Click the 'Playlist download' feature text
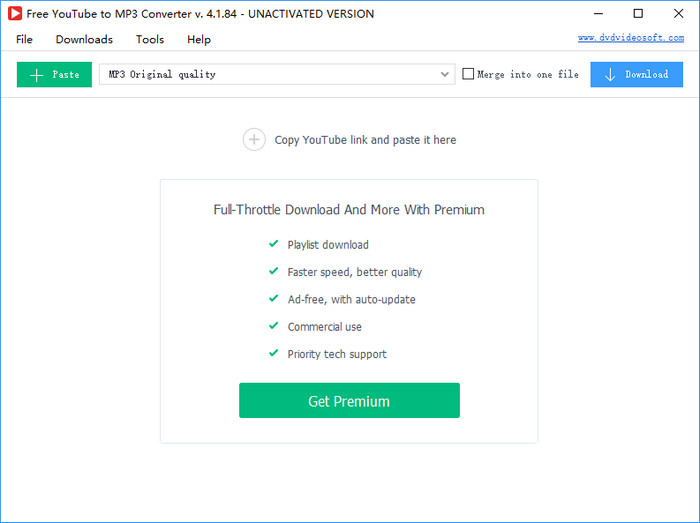 (x=328, y=245)
